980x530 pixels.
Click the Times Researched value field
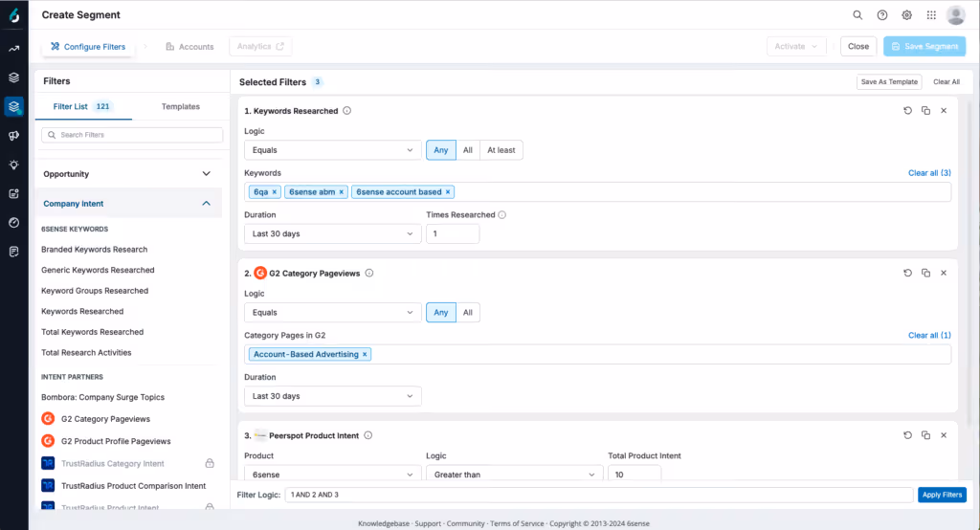(x=453, y=233)
